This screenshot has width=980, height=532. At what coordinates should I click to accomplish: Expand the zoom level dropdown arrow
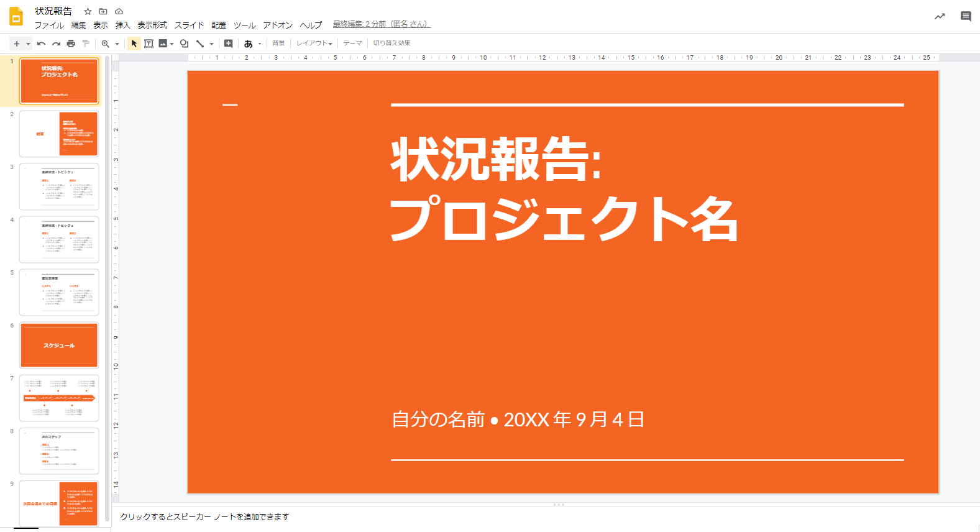coord(117,44)
